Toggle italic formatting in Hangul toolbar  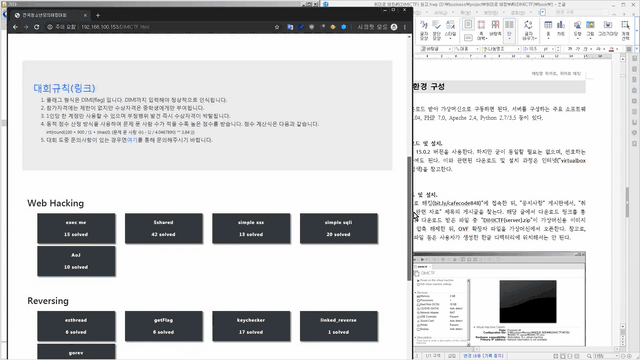pyautogui.click(x=578, y=49)
